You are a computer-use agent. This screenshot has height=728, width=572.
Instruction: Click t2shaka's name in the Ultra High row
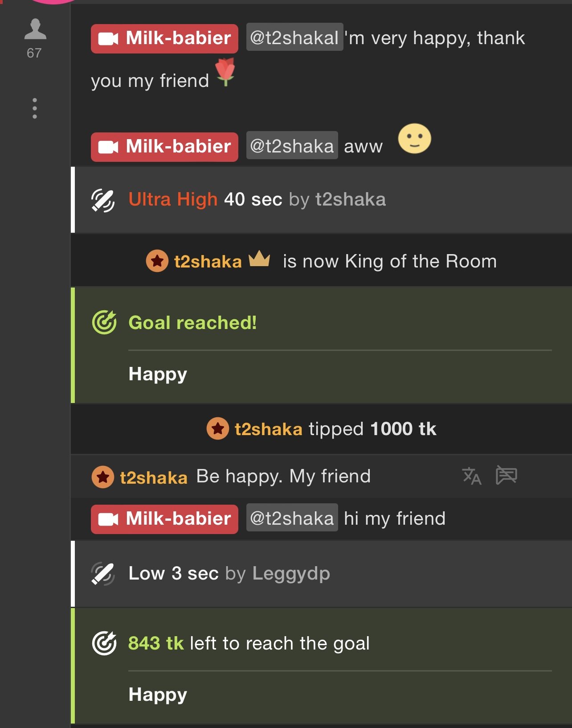click(x=351, y=200)
